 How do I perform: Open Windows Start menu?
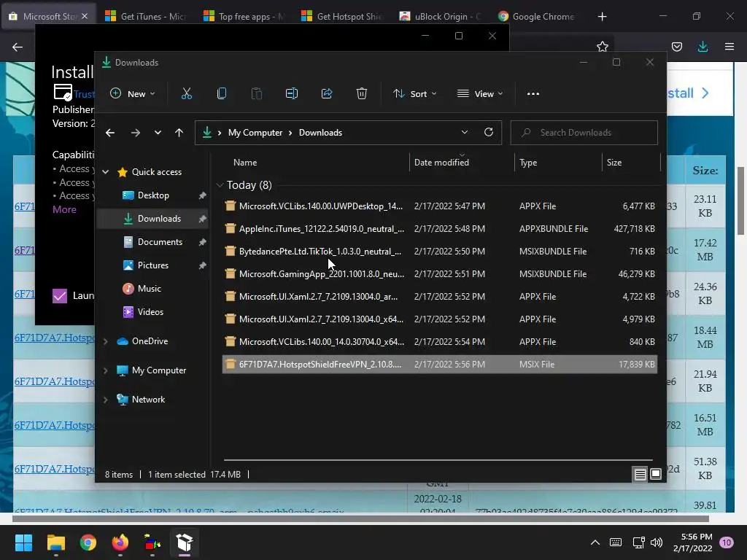click(23, 542)
